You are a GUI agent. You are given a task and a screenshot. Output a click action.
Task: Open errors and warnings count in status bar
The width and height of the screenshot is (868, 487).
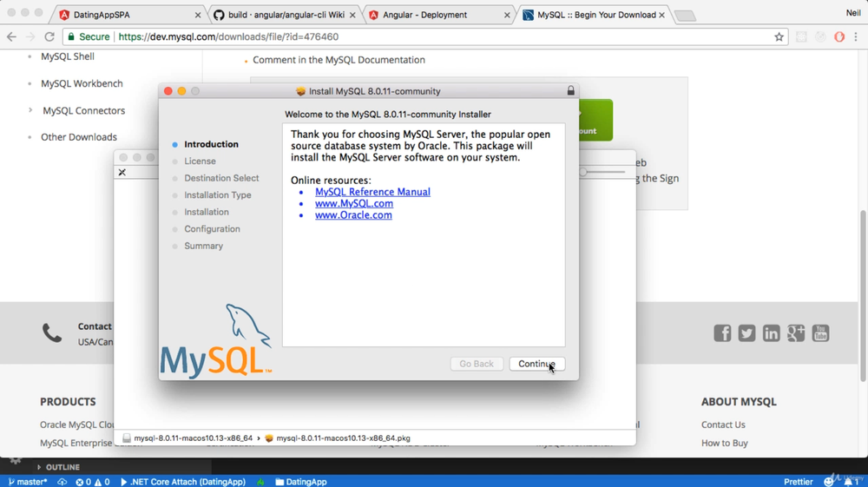pos(93,482)
